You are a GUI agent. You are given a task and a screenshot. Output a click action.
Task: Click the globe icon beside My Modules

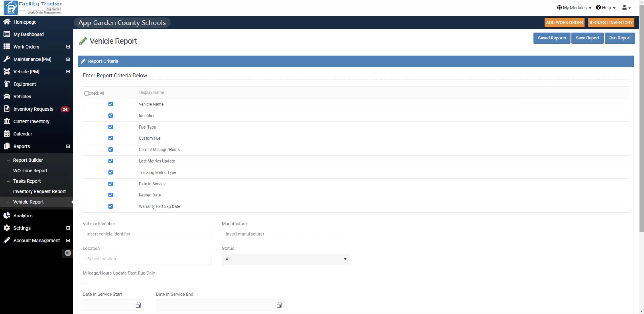point(559,7)
